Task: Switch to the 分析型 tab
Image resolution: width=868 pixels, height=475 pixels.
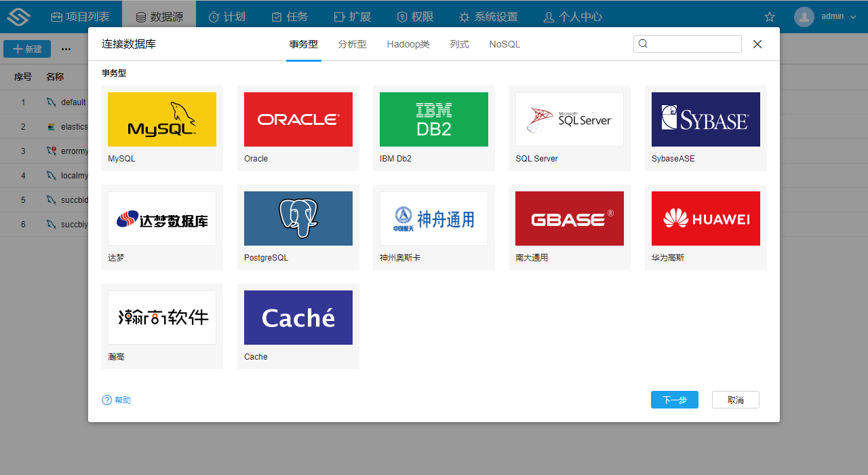Action: pyautogui.click(x=352, y=44)
